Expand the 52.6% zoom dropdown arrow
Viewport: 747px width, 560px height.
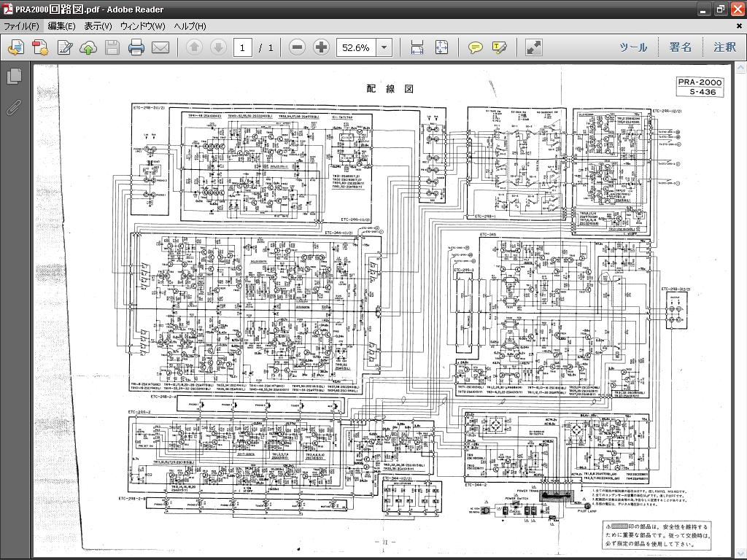[x=384, y=47]
